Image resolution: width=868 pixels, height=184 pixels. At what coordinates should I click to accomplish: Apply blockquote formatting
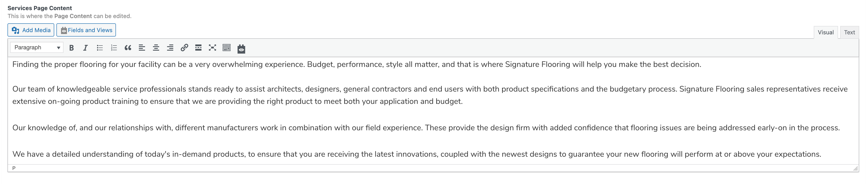[x=128, y=48]
